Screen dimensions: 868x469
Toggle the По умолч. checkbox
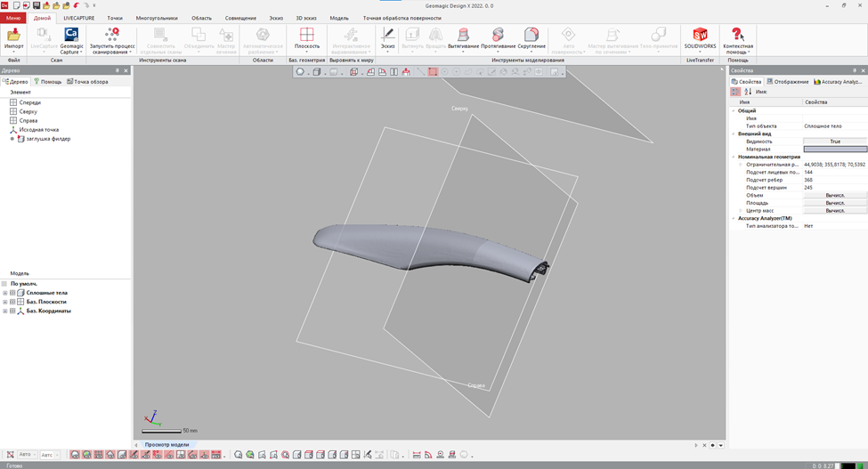[x=5, y=284]
